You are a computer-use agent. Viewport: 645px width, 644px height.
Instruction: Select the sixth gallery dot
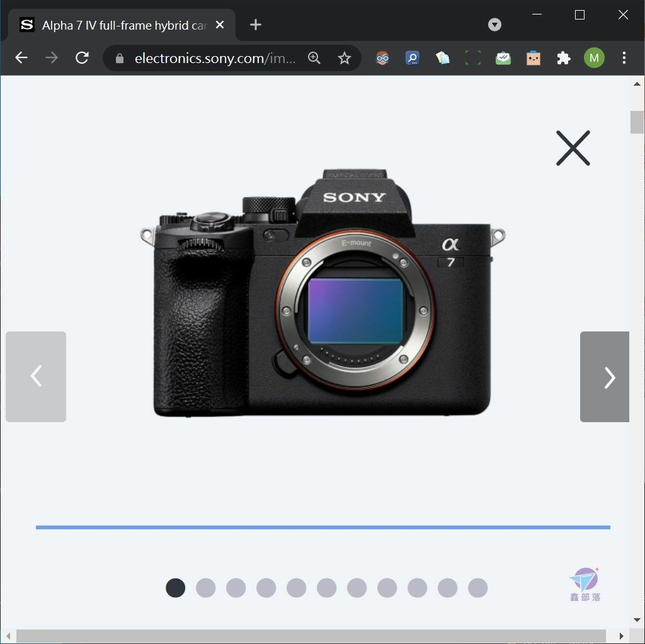[327, 588]
